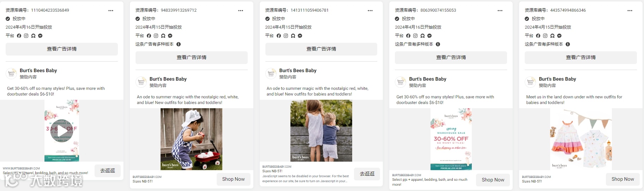View ad details for ad 1413111059406781

coord(321,49)
